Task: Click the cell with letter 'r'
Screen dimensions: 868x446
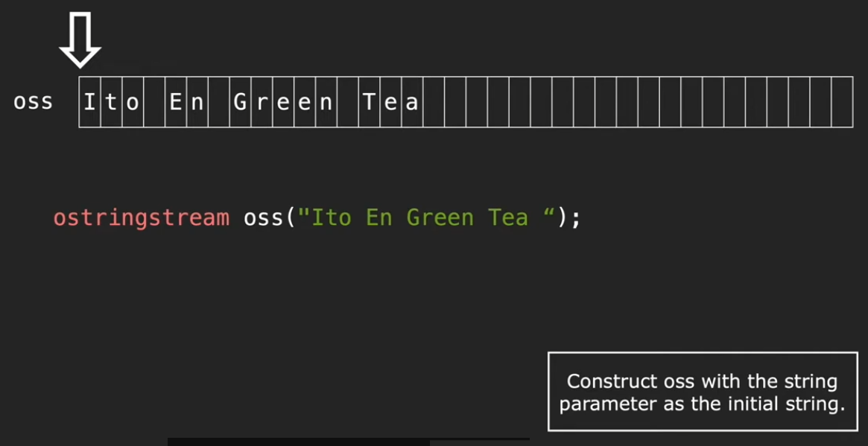Action: (262, 102)
